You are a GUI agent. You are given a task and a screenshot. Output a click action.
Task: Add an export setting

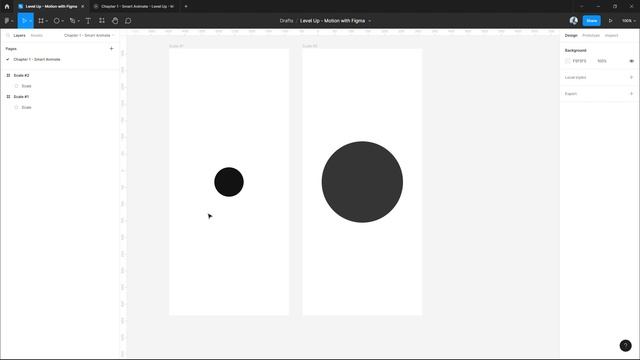[631, 94]
